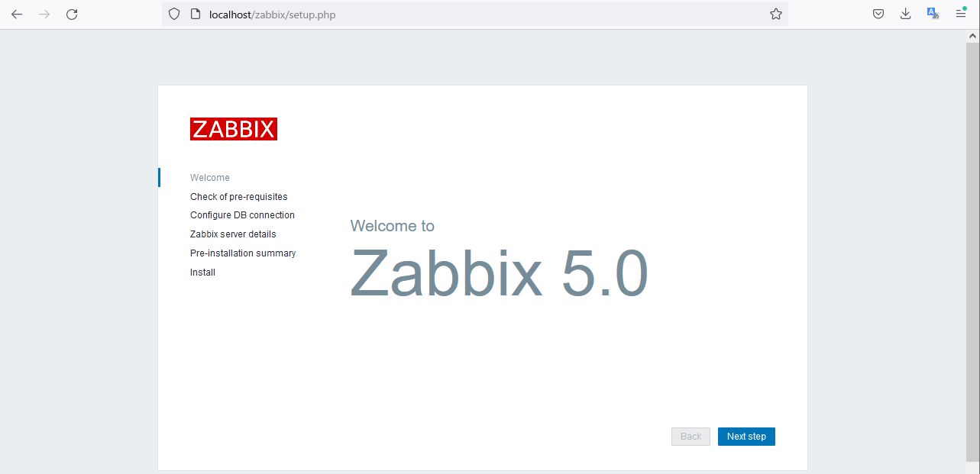Select Pre-installation summary step
The height and width of the screenshot is (474, 980).
(243, 253)
